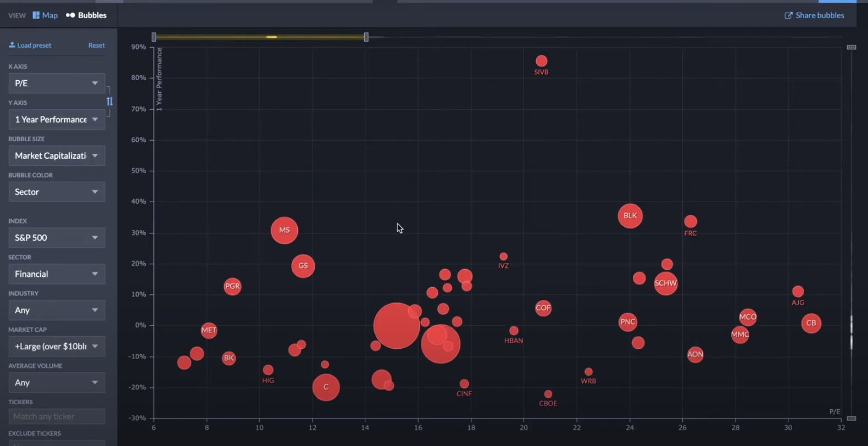Image resolution: width=868 pixels, height=446 pixels.
Task: Select the MCO bubble
Action: pos(748,317)
